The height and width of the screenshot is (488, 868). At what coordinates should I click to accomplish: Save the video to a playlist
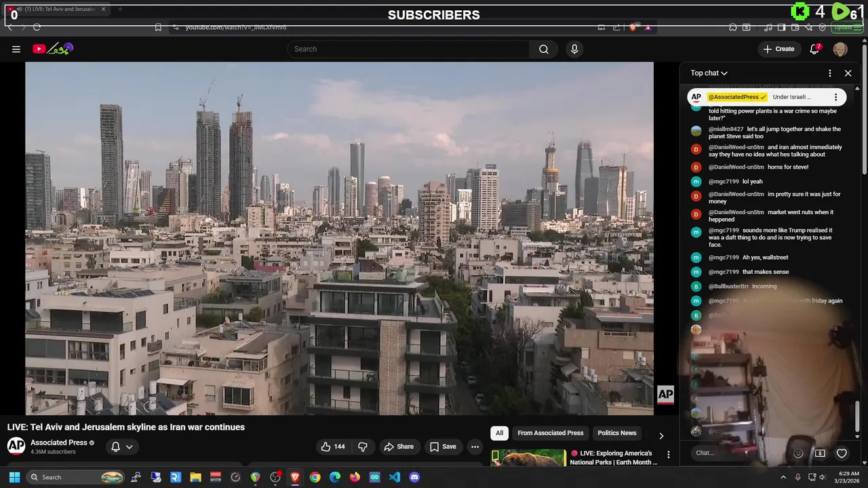pyautogui.click(x=443, y=447)
